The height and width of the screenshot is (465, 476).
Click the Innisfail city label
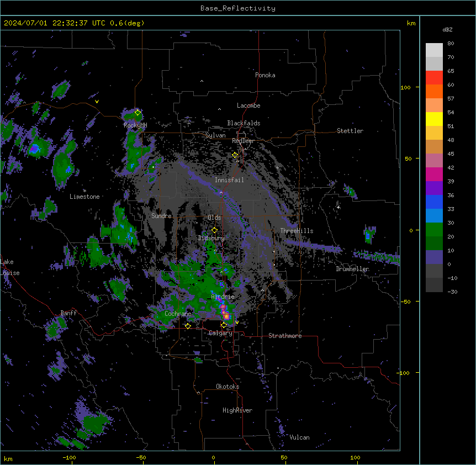pos(229,180)
